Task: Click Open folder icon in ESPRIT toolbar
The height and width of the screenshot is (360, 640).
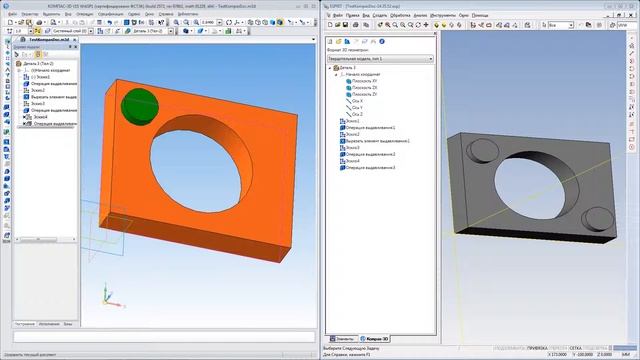Action: tap(338, 25)
